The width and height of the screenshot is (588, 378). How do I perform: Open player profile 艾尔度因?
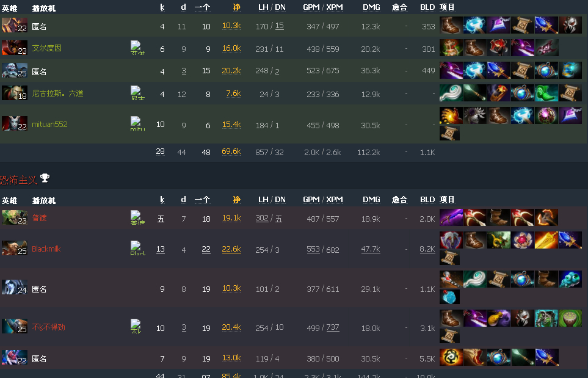coord(46,48)
